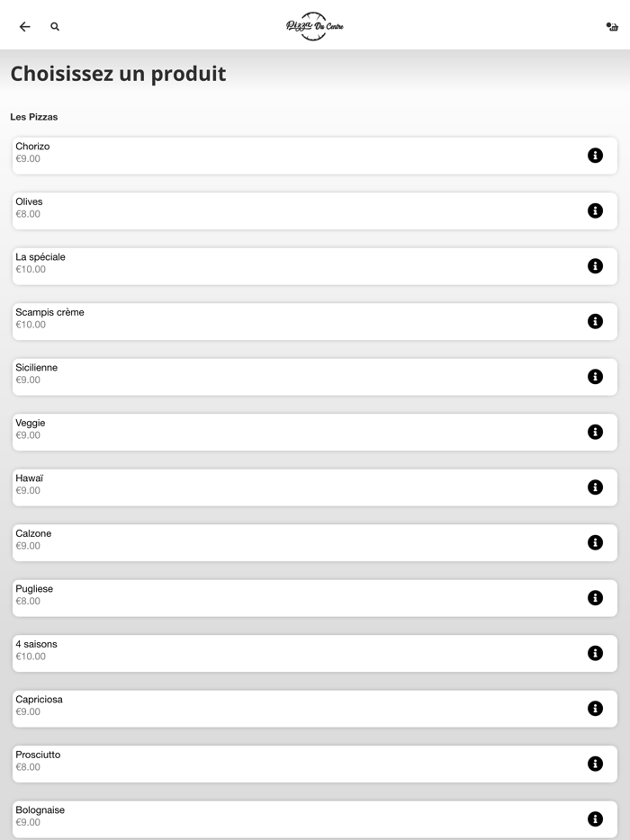630x840 pixels.
Task: Open the shopping cart icon
Action: 612,27
